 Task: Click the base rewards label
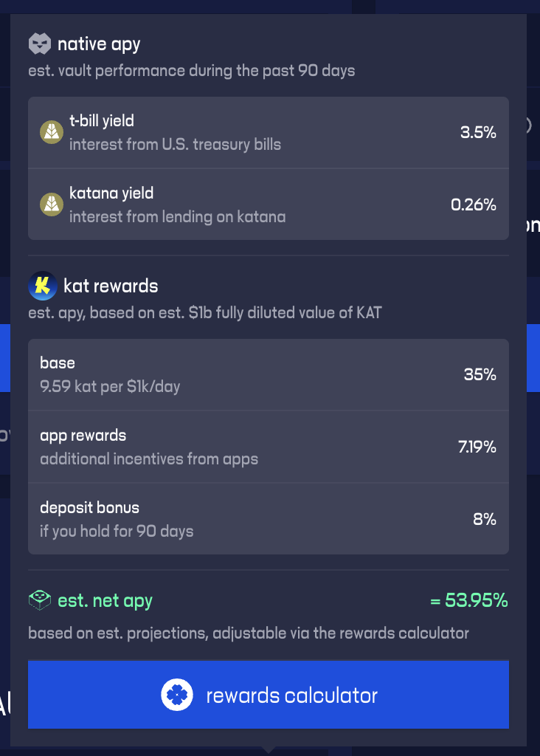pyautogui.click(x=58, y=362)
